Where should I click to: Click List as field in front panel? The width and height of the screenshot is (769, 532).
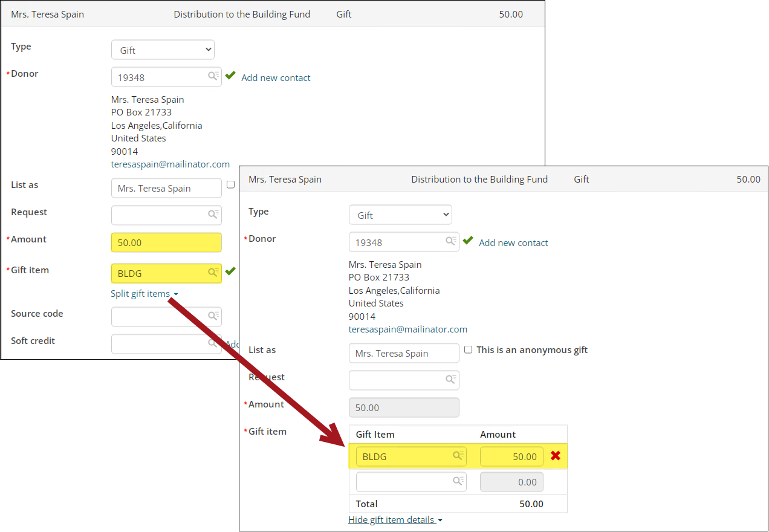[x=404, y=353]
